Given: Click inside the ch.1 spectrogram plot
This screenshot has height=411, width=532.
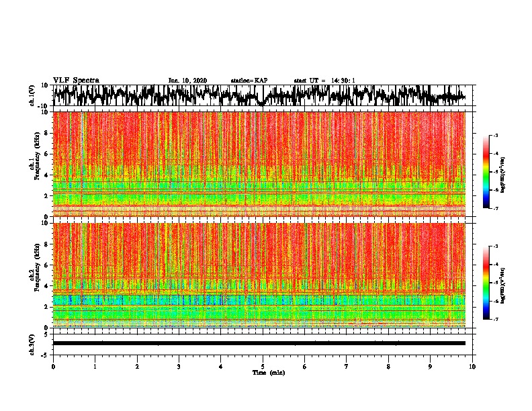Looking at the screenshot, I should [x=259, y=164].
